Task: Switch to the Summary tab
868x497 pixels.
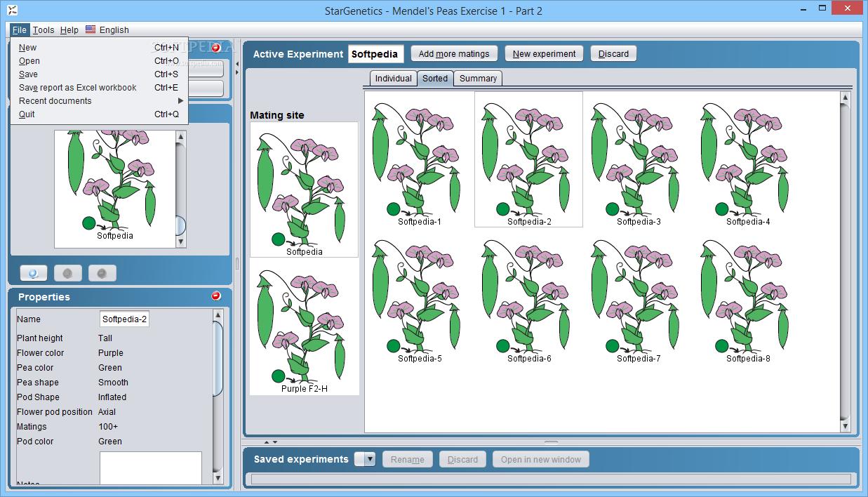Action: pyautogui.click(x=479, y=79)
